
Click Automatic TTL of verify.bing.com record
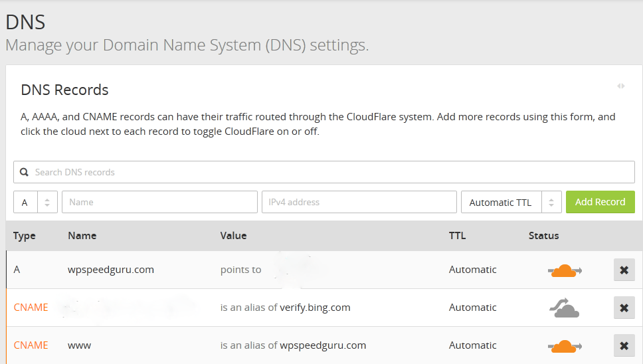473,308
